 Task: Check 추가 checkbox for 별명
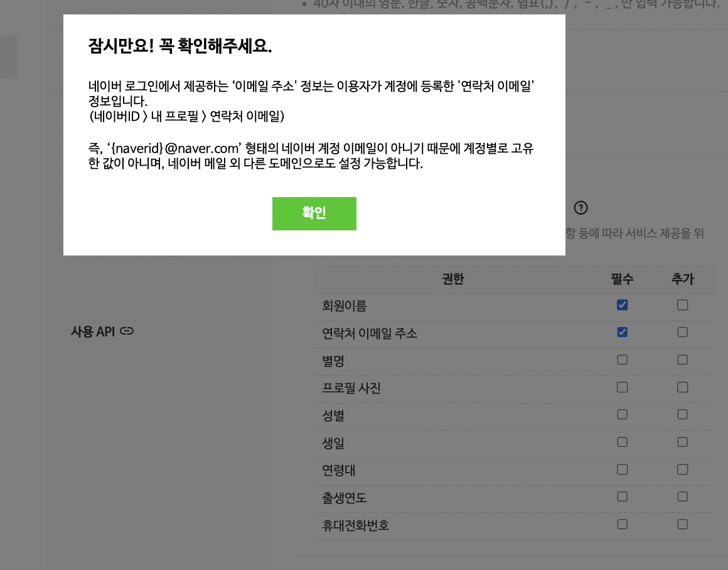[x=683, y=360]
